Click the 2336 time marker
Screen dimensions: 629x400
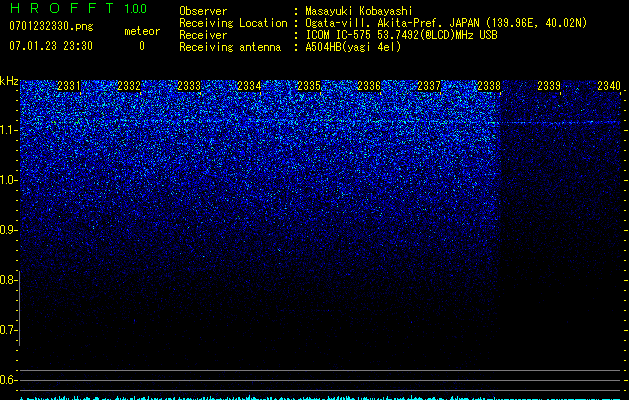[369, 85]
